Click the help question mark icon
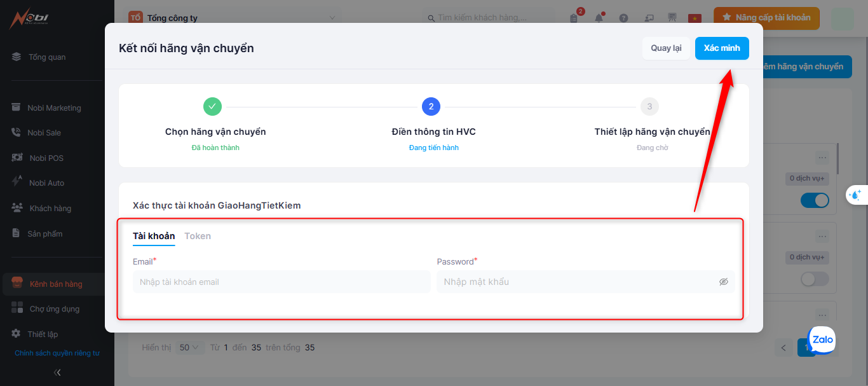 623,18
